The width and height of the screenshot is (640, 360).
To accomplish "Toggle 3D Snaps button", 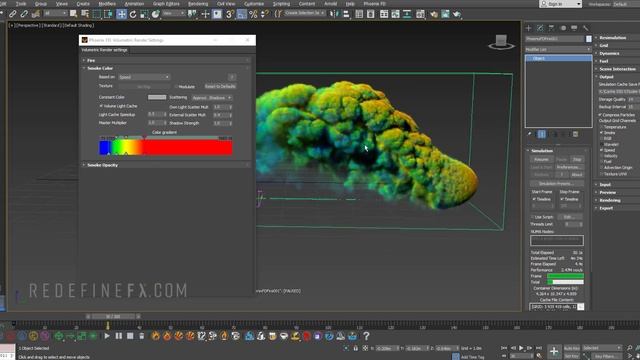I will pyautogui.click(x=230, y=14).
